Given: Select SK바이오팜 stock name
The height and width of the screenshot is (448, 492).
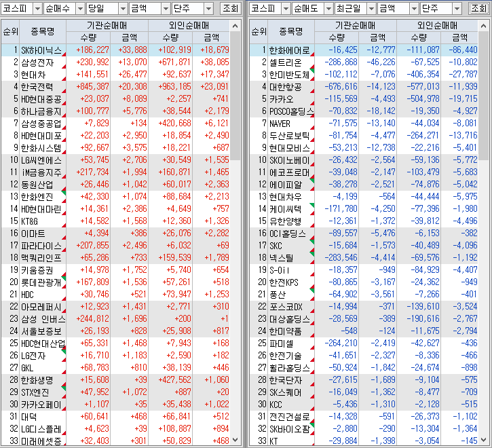Looking at the screenshot, I should coord(290,430).
